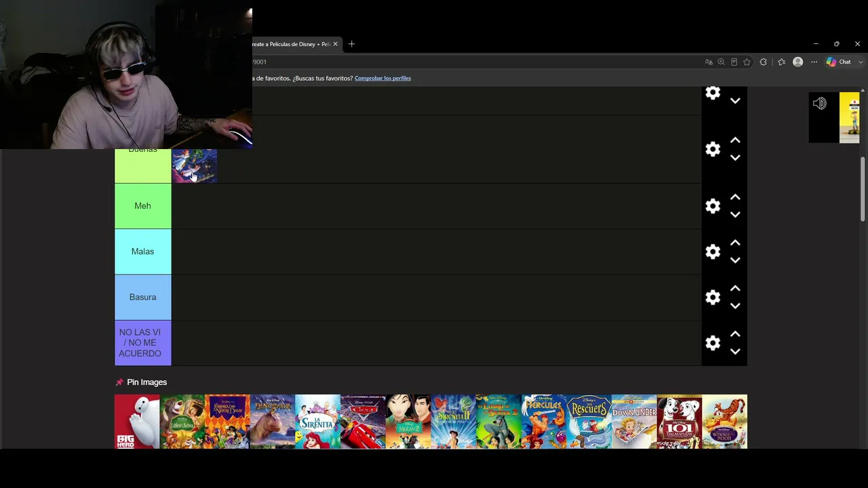Open the browser settings and more menu
868x488 pixels.
click(x=814, y=62)
